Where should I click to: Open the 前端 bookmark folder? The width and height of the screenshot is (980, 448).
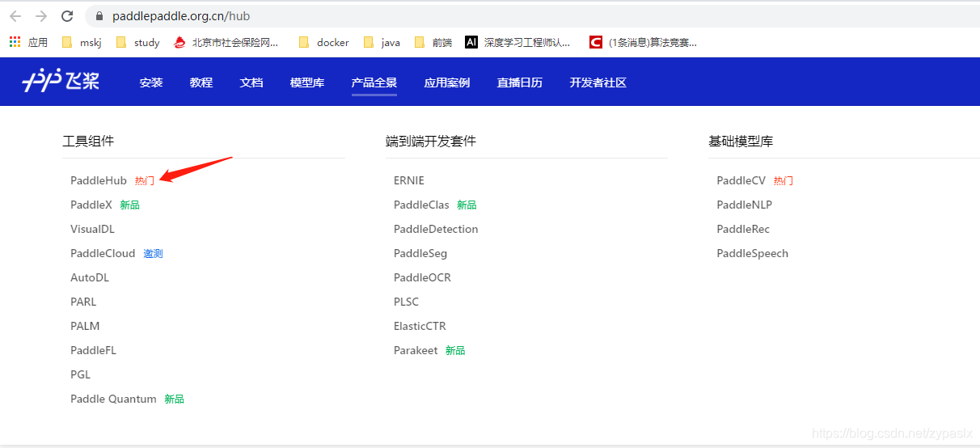click(x=433, y=42)
